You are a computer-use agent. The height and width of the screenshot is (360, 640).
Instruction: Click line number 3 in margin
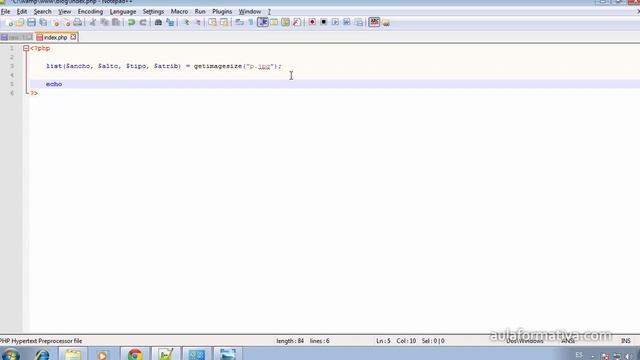(12, 66)
